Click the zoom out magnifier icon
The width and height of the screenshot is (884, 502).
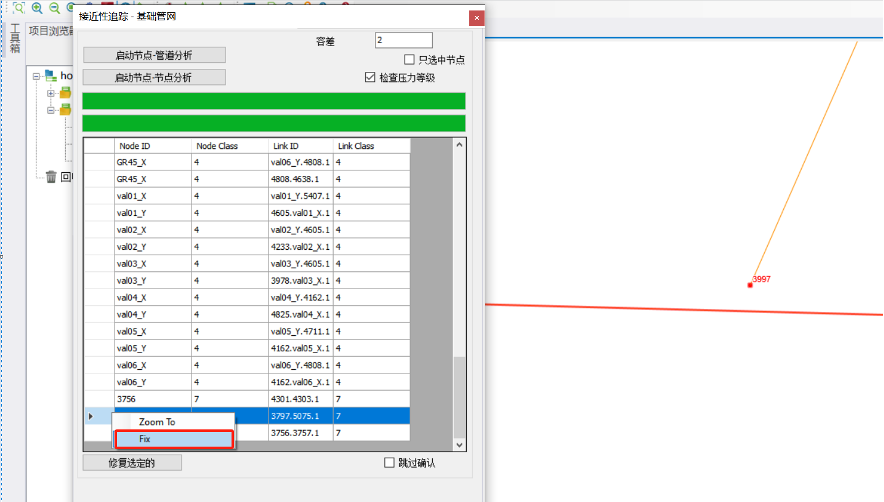(x=53, y=7)
